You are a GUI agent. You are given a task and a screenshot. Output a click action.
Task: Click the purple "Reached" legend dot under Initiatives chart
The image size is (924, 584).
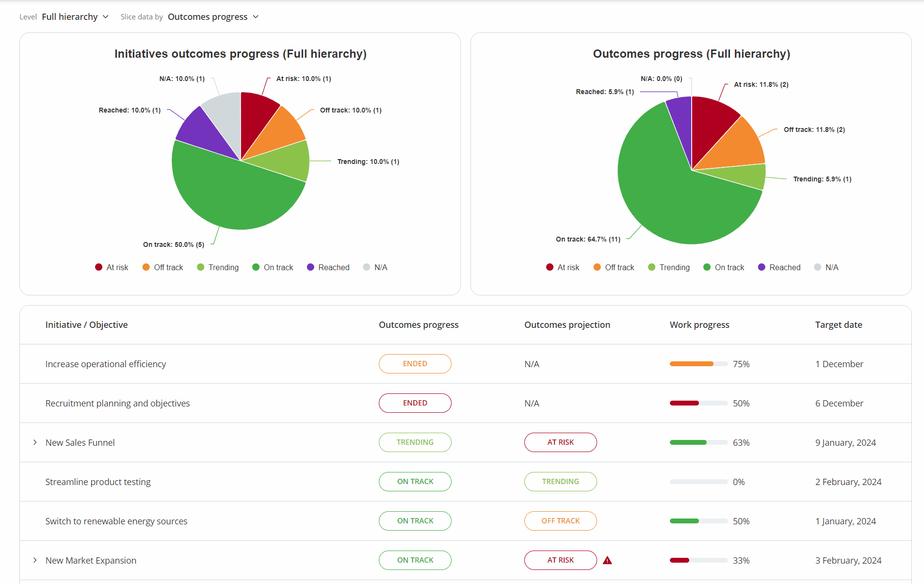[x=310, y=267]
